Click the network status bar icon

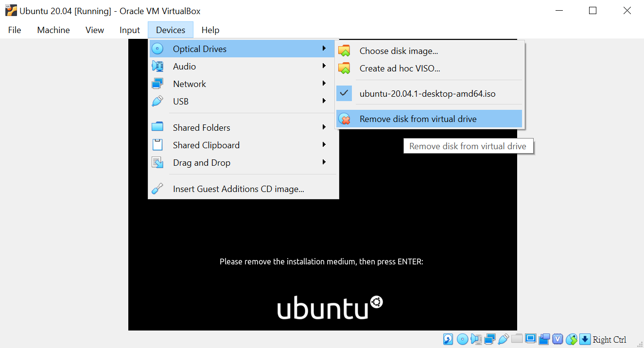[x=490, y=339]
